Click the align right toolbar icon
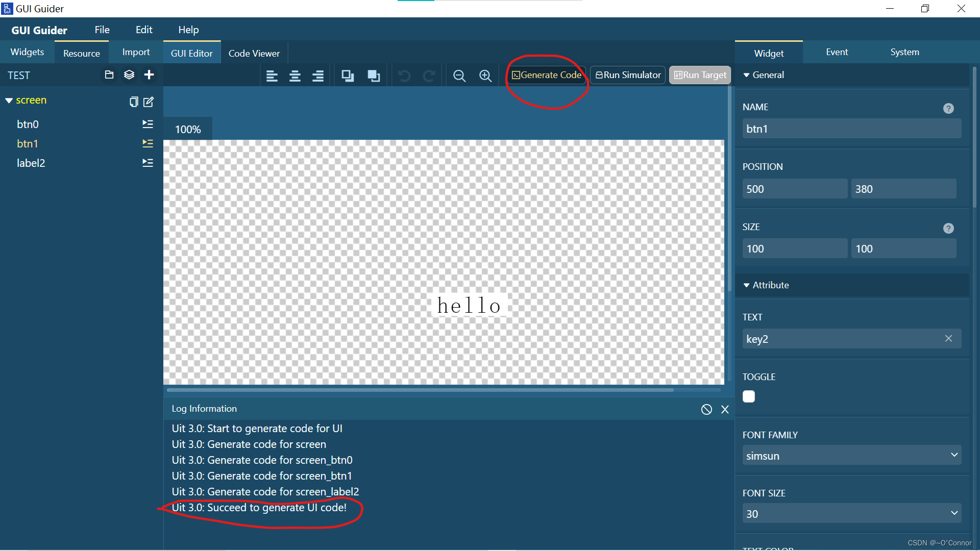This screenshot has height=551, width=980. click(317, 76)
